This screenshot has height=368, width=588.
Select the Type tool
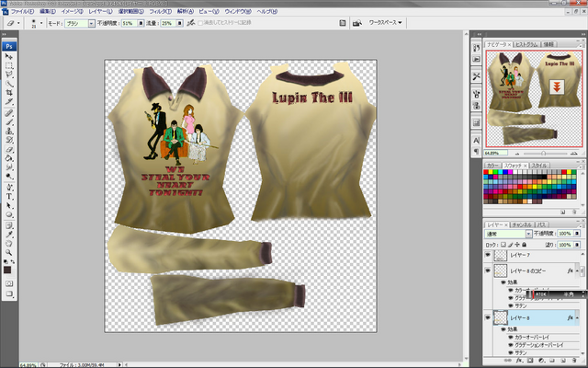point(9,196)
